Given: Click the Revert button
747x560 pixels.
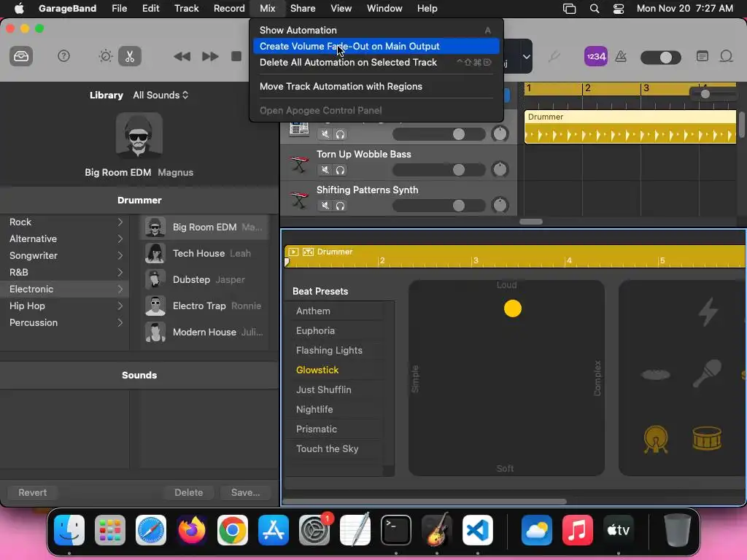Looking at the screenshot, I should coord(32,492).
